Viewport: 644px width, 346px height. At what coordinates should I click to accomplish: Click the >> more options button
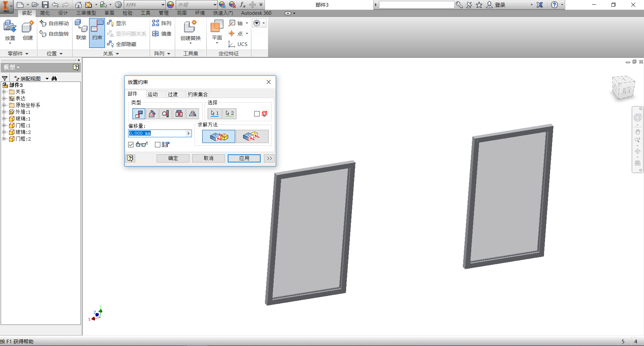269,158
